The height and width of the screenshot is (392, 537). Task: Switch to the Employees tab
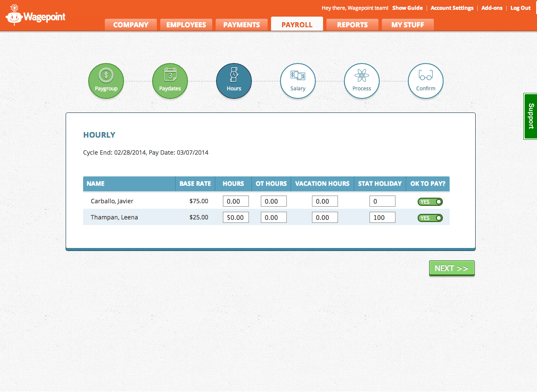pos(186,25)
